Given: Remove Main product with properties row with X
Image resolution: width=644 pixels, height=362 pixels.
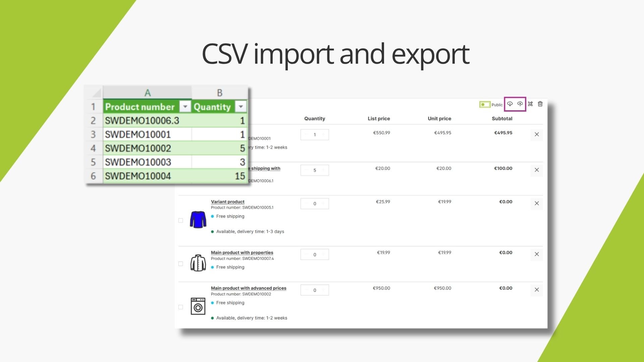Looking at the screenshot, I should click(x=537, y=254).
